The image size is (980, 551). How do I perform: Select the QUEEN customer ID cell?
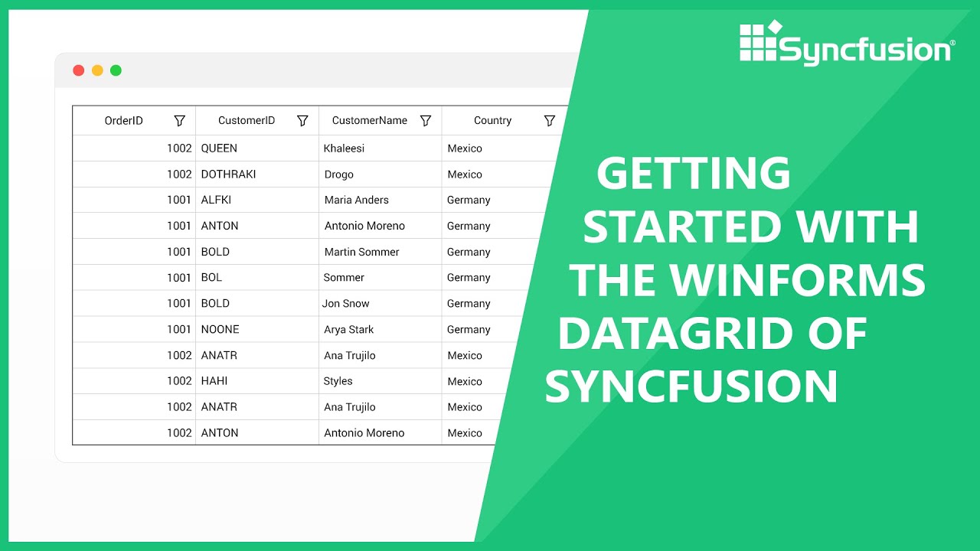tap(257, 148)
